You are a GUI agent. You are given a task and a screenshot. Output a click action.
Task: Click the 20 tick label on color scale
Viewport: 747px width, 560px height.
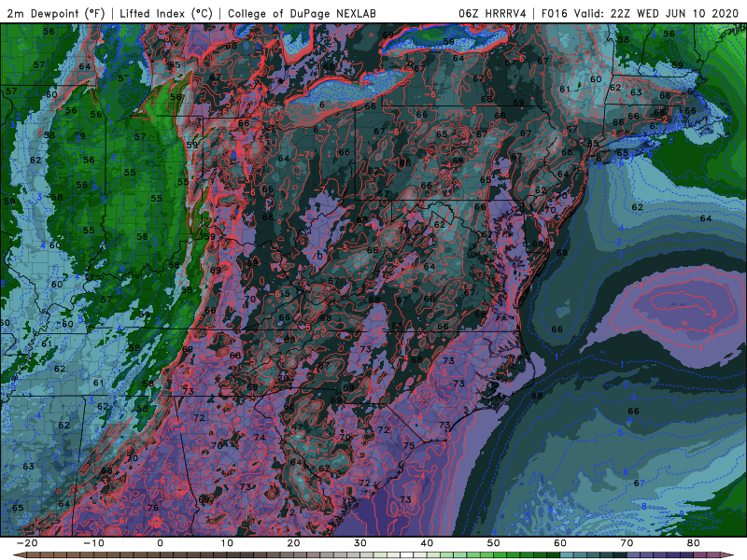(293, 543)
